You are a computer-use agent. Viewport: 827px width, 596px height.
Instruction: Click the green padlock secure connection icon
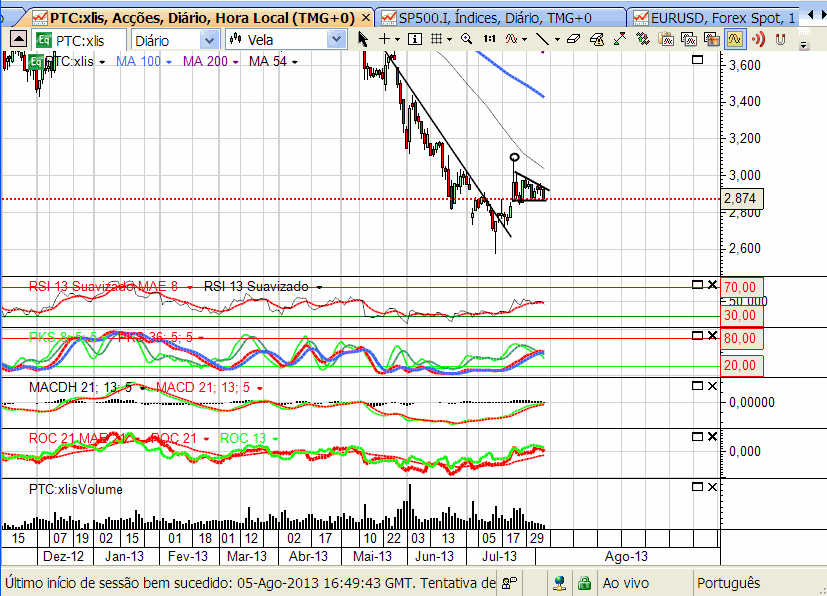(x=584, y=583)
